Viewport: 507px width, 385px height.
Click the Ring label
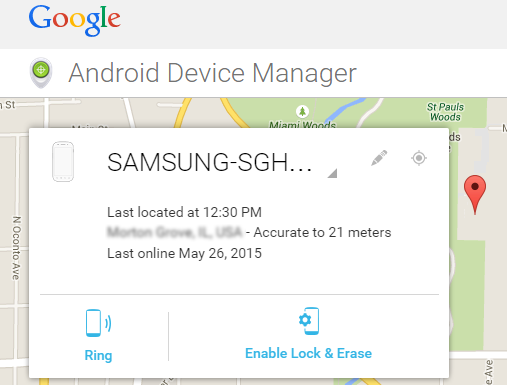tap(98, 355)
